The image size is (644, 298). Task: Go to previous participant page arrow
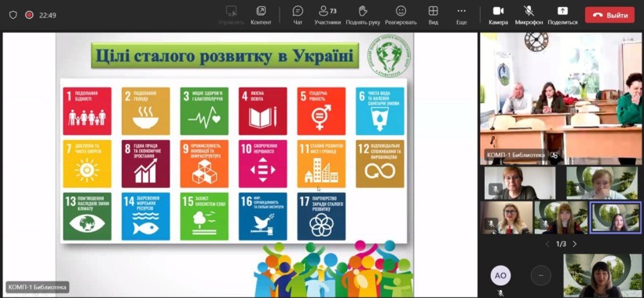[547, 245]
